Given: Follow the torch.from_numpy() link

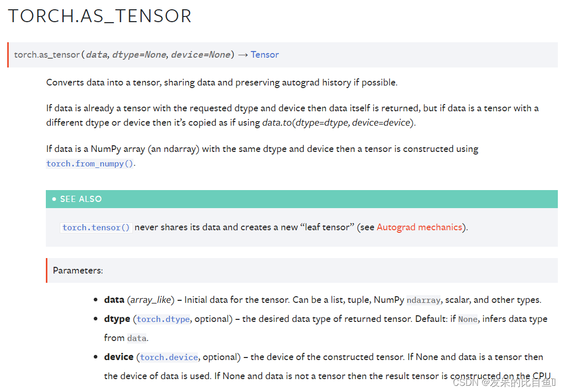Looking at the screenshot, I should (x=90, y=164).
